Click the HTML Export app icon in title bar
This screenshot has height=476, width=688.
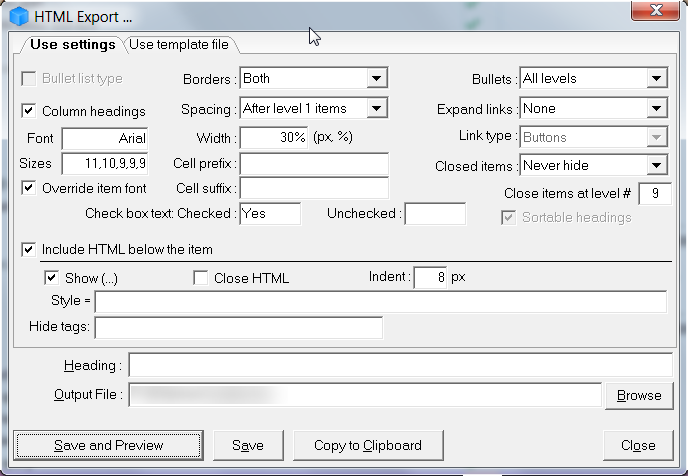(x=16, y=16)
